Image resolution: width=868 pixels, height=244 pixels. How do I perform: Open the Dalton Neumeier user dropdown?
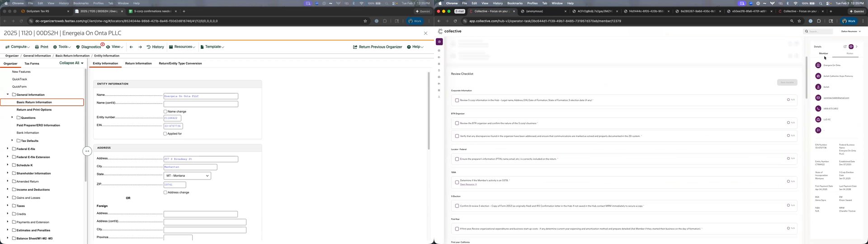[x=851, y=31]
